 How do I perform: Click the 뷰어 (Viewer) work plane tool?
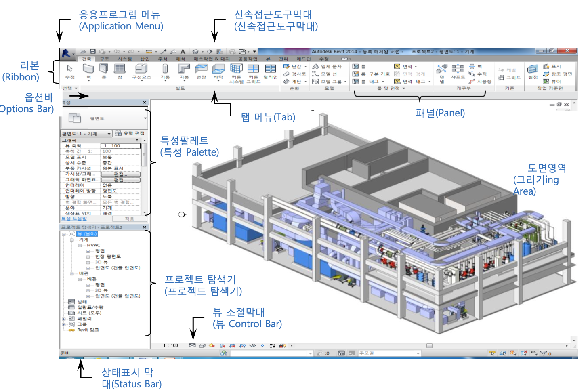coord(552,81)
